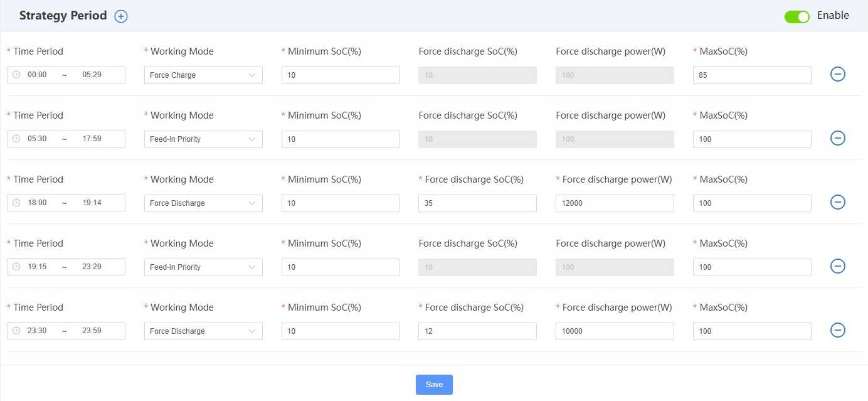The height and width of the screenshot is (401, 868).
Task: Delete the 18:00 ~ 19:14 period row
Action: pyautogui.click(x=837, y=202)
